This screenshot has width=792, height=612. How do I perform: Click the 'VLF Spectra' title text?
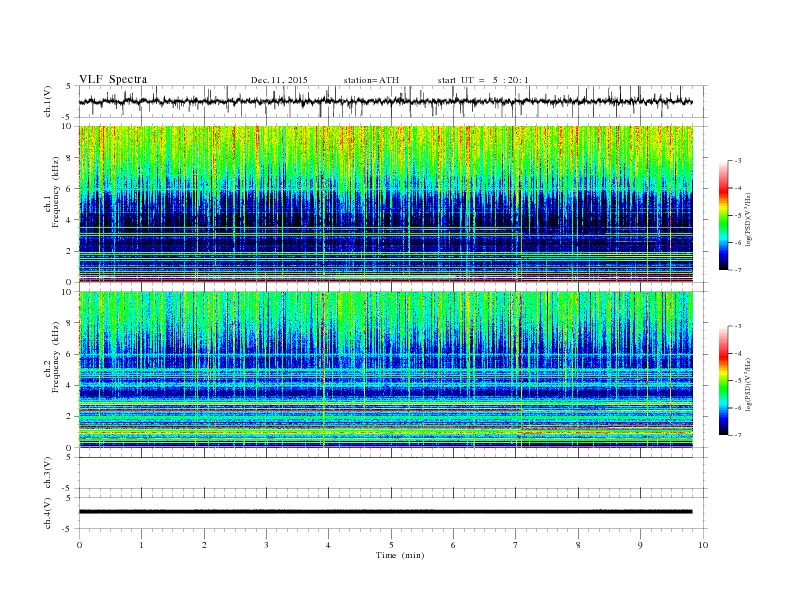[113, 79]
